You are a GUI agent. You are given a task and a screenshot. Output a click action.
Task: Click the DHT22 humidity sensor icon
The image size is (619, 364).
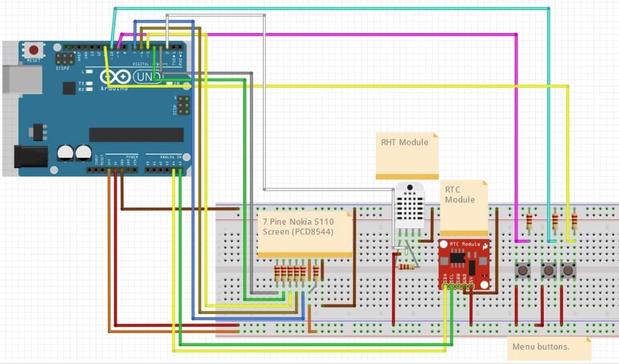409,206
